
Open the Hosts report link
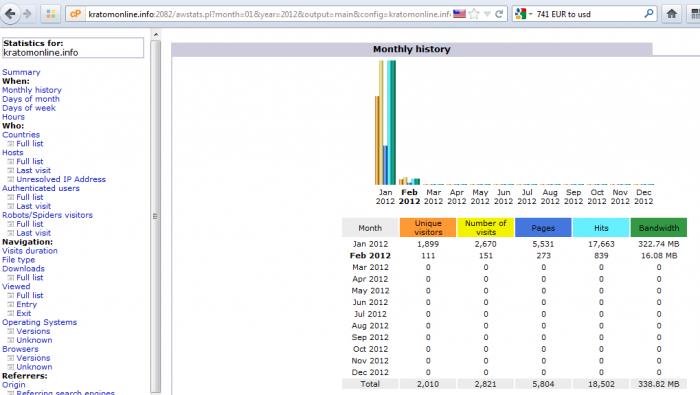coord(12,152)
